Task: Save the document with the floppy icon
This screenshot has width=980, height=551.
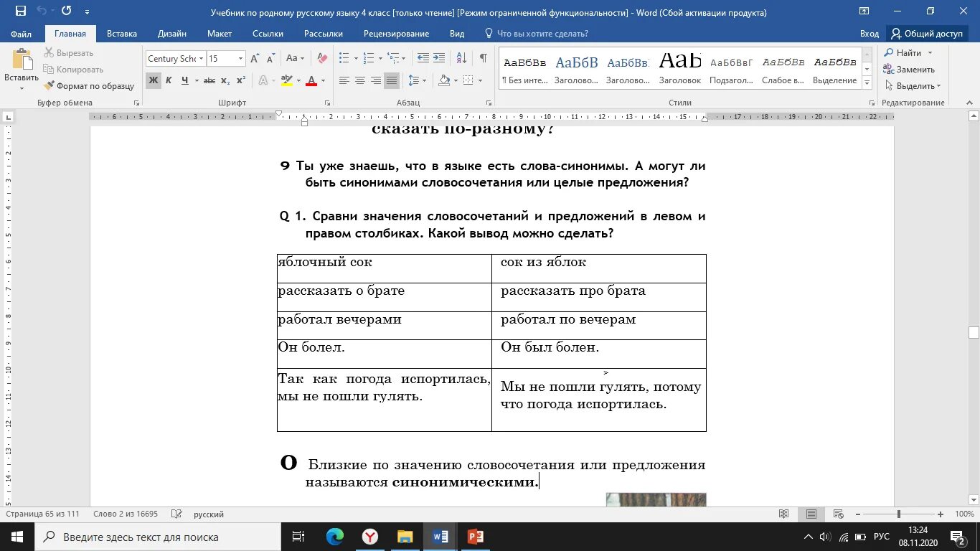Action: pyautogui.click(x=21, y=11)
